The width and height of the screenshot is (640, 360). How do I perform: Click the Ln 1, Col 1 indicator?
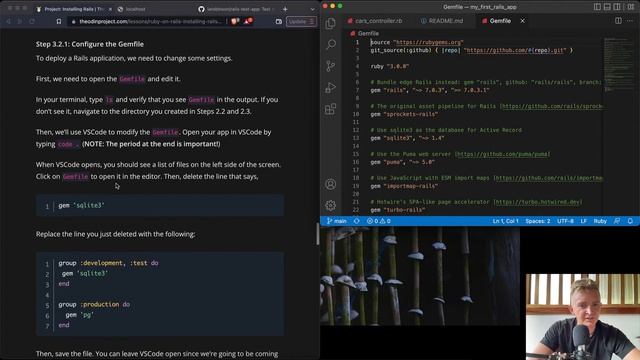(505, 221)
